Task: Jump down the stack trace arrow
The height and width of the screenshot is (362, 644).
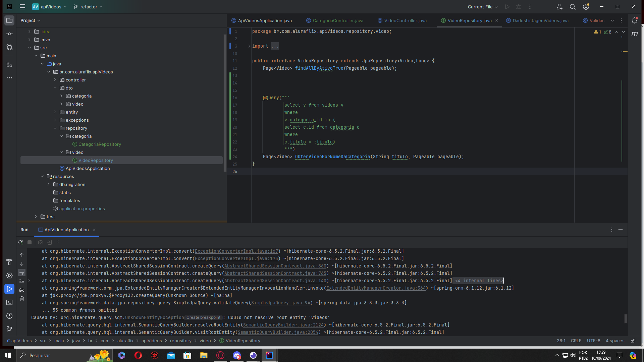Action: point(22,264)
